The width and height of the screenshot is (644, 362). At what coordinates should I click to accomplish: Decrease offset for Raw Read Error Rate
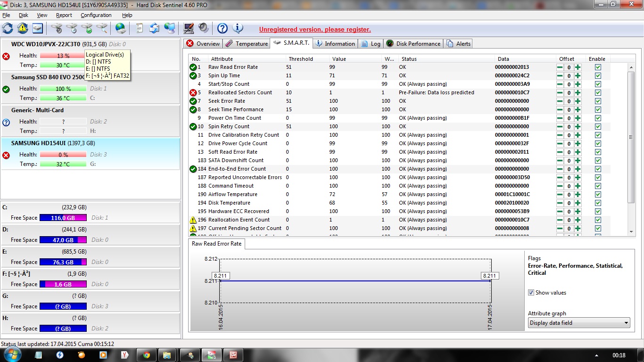pos(560,67)
